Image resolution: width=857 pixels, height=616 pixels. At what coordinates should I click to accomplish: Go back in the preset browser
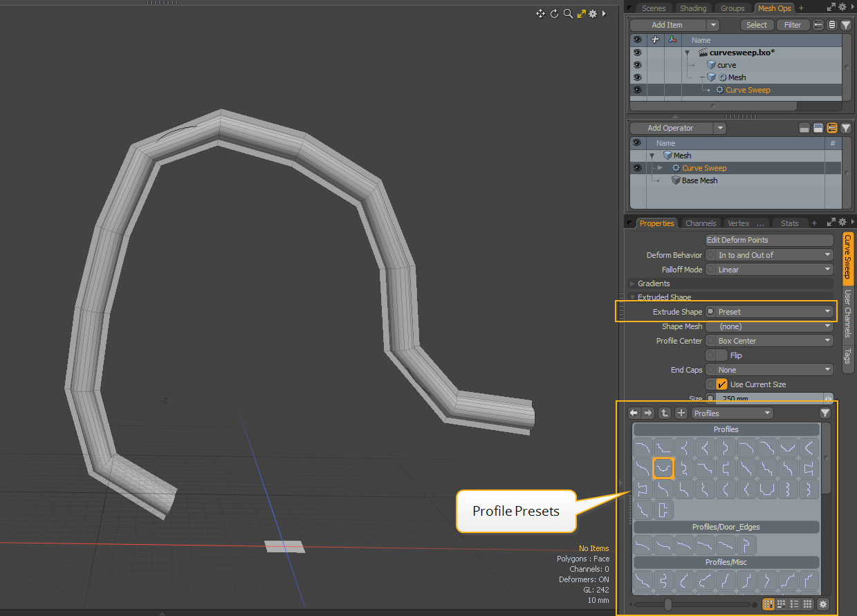click(x=634, y=413)
